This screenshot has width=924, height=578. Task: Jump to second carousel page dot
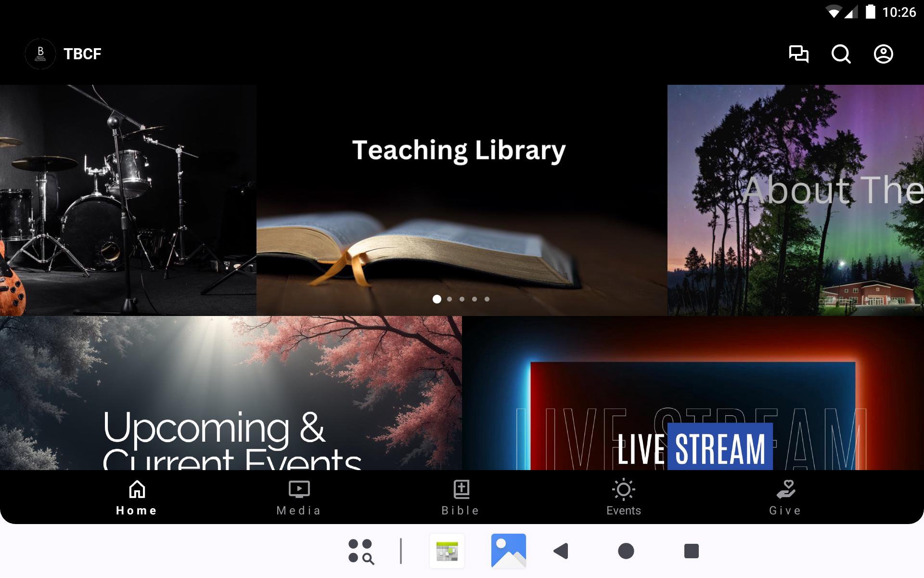click(x=449, y=299)
